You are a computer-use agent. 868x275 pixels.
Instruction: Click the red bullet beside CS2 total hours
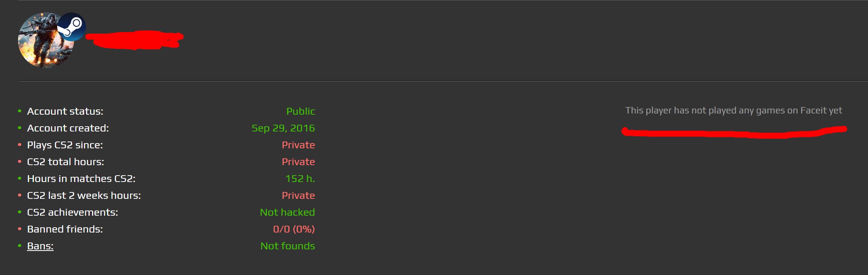pos(20,162)
